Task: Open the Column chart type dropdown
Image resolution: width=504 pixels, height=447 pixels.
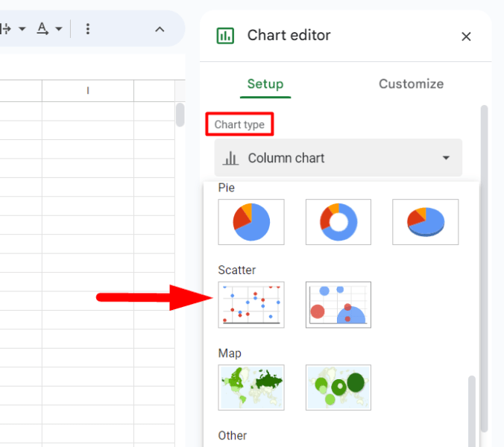Action: (x=338, y=158)
